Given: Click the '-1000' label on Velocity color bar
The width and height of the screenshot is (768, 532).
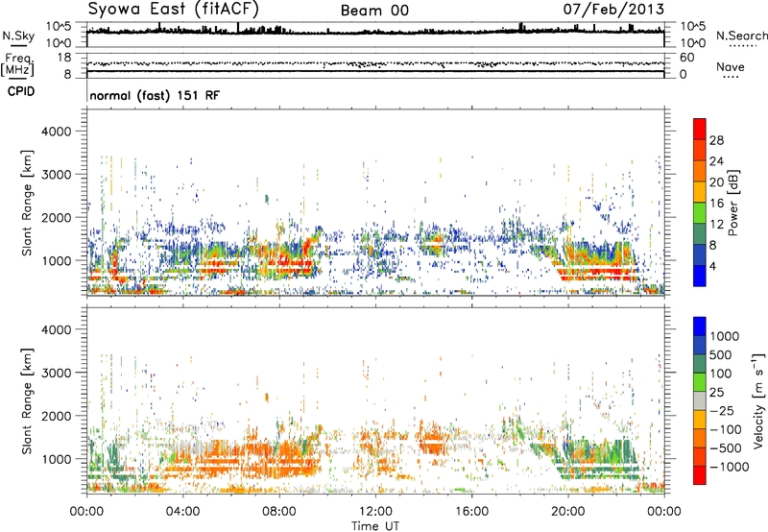Looking at the screenshot, I should point(729,467).
